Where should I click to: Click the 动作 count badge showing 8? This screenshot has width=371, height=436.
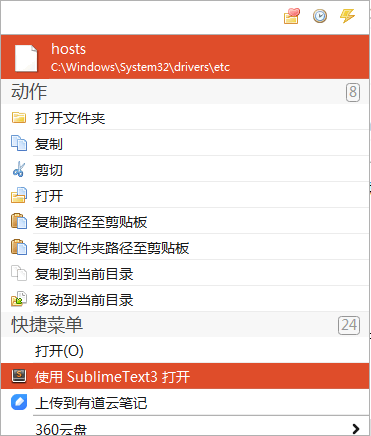pos(353,92)
